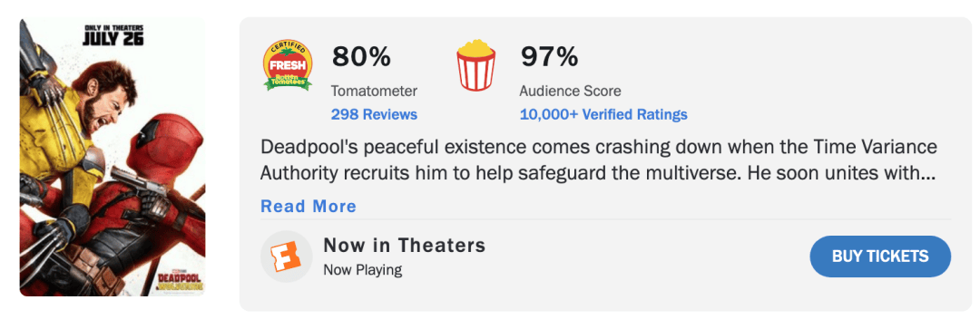This screenshot has width=980, height=329.
Task: Click the Only In Theaters text on poster
Action: [x=113, y=27]
